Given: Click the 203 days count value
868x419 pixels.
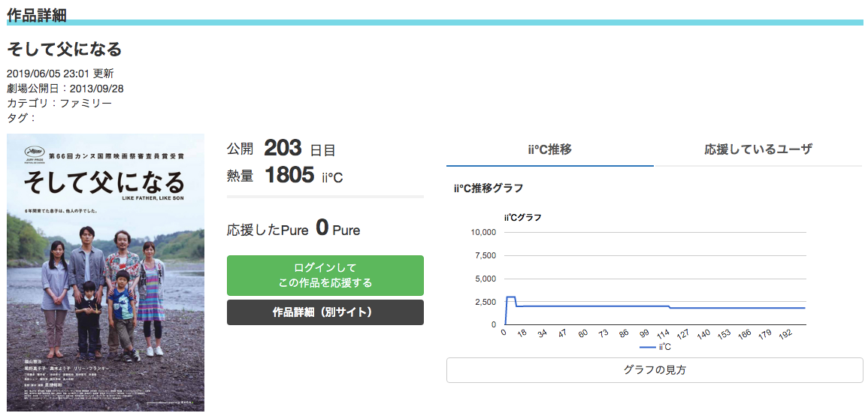Looking at the screenshot, I should [x=283, y=148].
